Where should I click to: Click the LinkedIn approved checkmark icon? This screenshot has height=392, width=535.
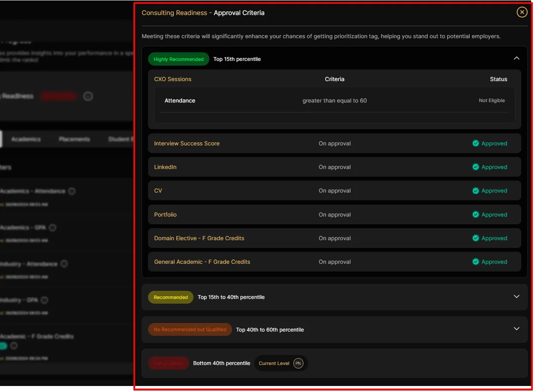point(475,167)
